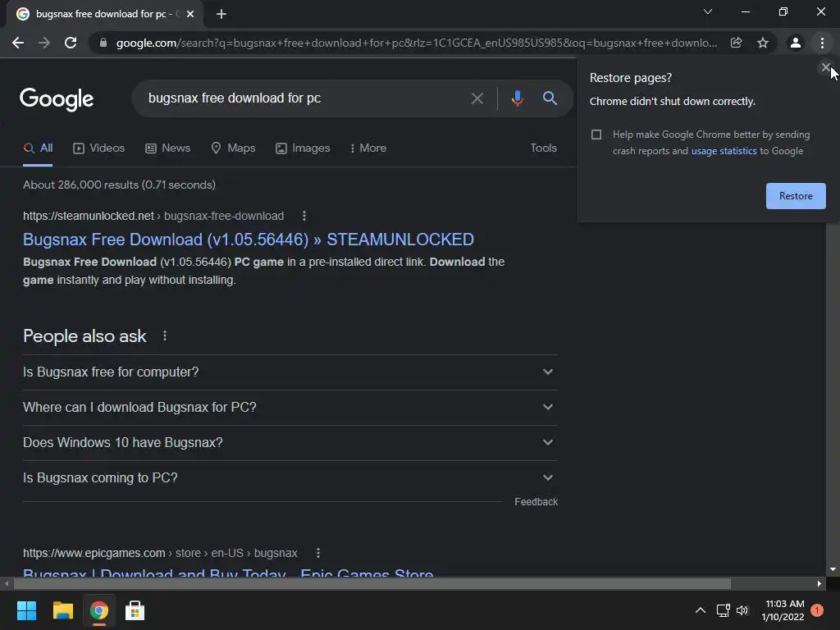This screenshot has height=630, width=840.
Task: Click the steamunlocked.net URL breadcrumb
Action: pos(153,216)
